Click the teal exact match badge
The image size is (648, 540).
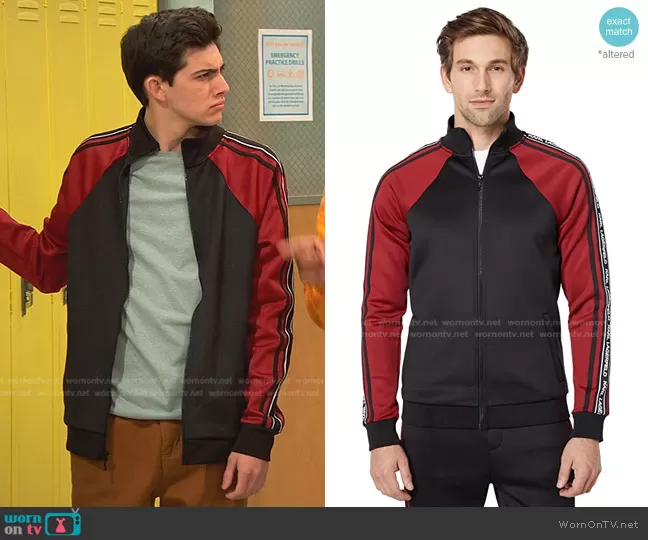pyautogui.click(x=617, y=25)
